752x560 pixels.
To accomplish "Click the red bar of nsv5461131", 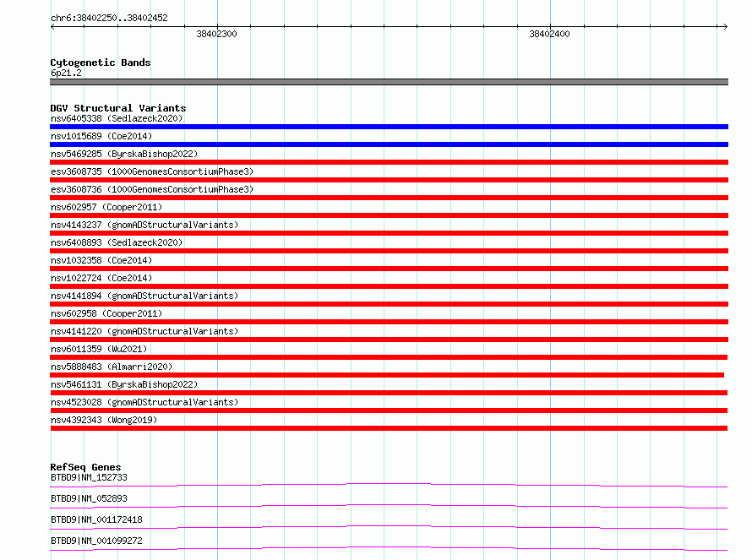I will [389, 393].
